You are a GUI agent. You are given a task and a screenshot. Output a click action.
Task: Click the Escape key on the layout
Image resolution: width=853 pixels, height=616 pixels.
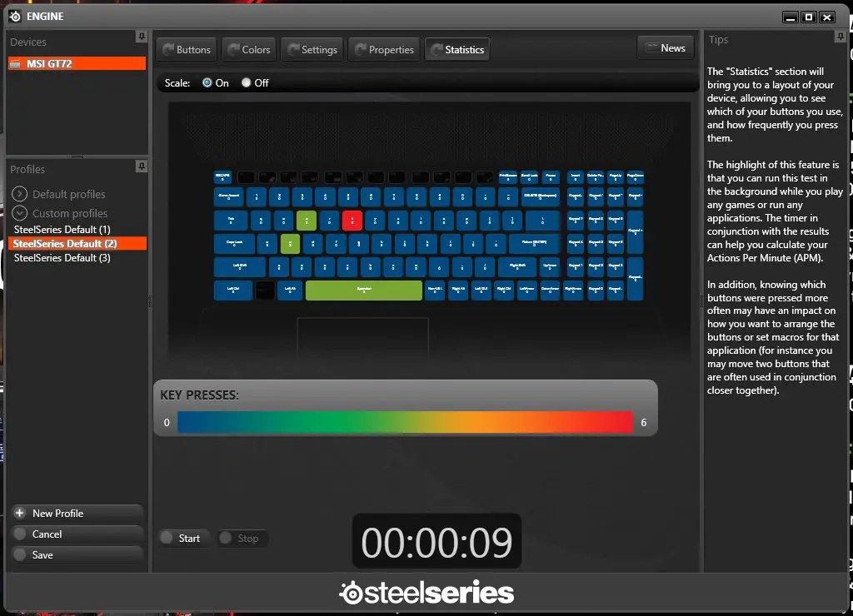pyautogui.click(x=222, y=177)
